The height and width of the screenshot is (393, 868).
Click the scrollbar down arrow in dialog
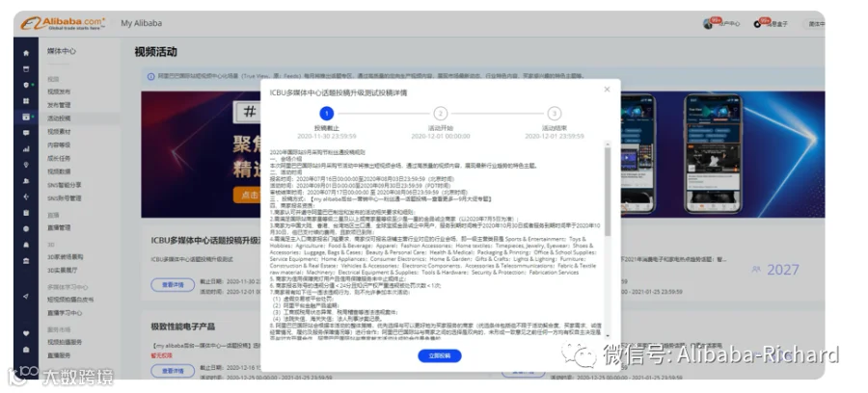click(608, 335)
